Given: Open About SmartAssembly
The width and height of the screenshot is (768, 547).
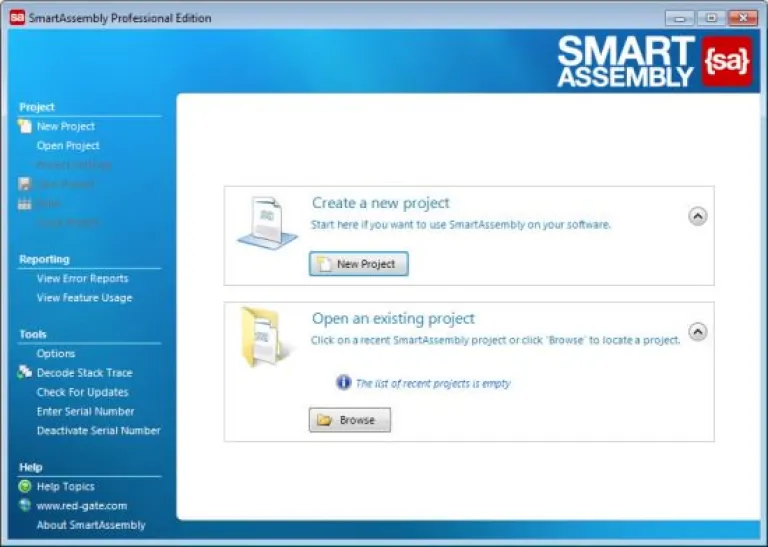Looking at the screenshot, I should [91, 524].
